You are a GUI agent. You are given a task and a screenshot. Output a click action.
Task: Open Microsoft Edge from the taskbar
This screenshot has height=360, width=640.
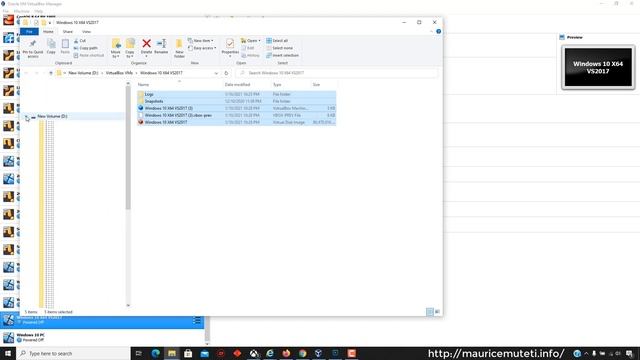coord(156,353)
